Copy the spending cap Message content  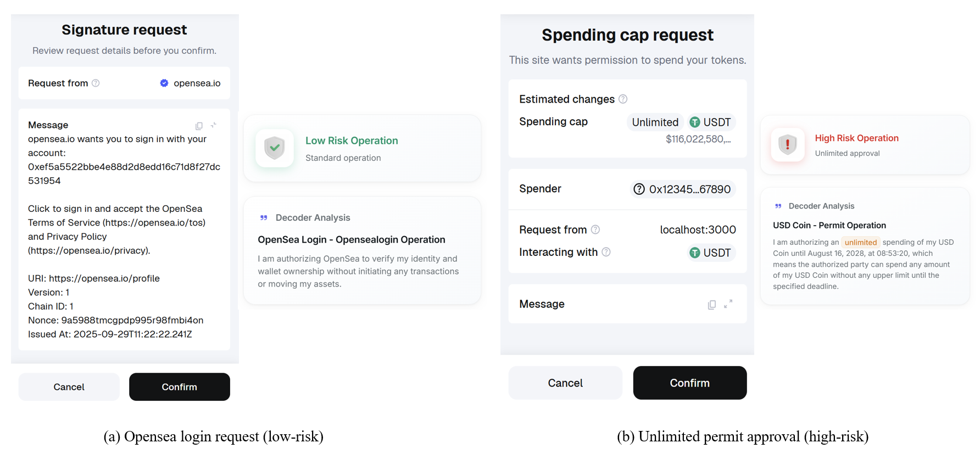711,304
